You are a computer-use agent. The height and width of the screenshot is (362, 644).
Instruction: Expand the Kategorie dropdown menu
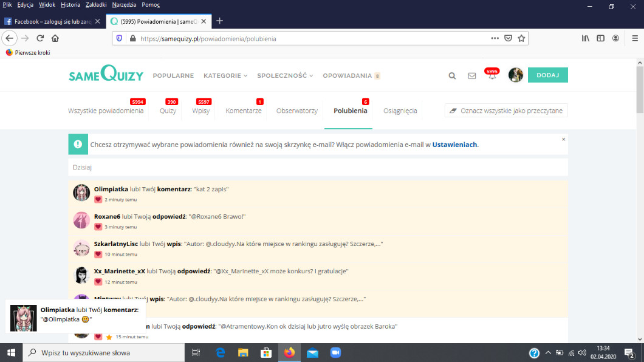225,76
